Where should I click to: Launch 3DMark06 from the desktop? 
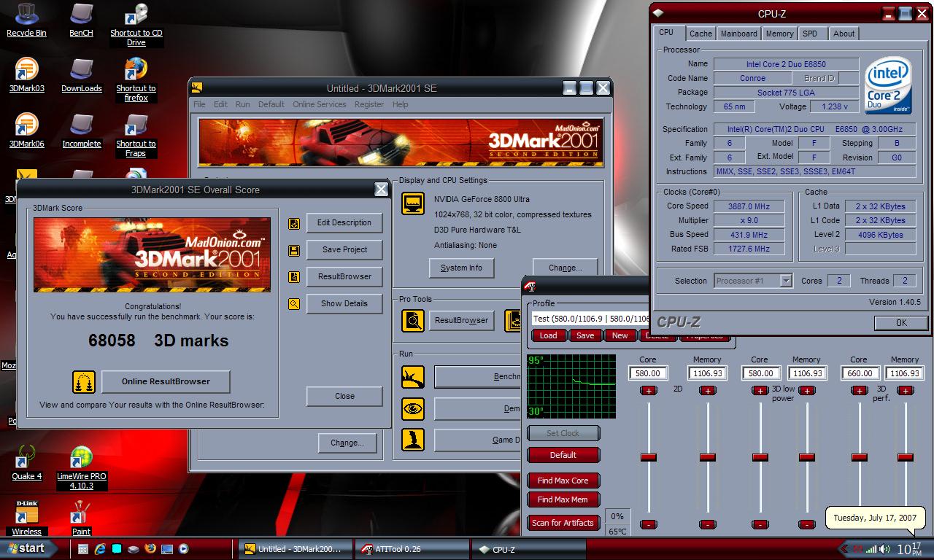[x=26, y=131]
